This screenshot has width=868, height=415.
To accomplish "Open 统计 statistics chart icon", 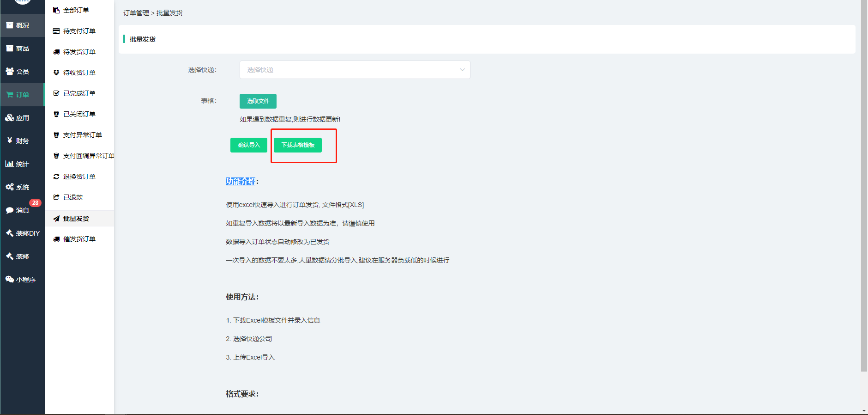I will tap(10, 164).
